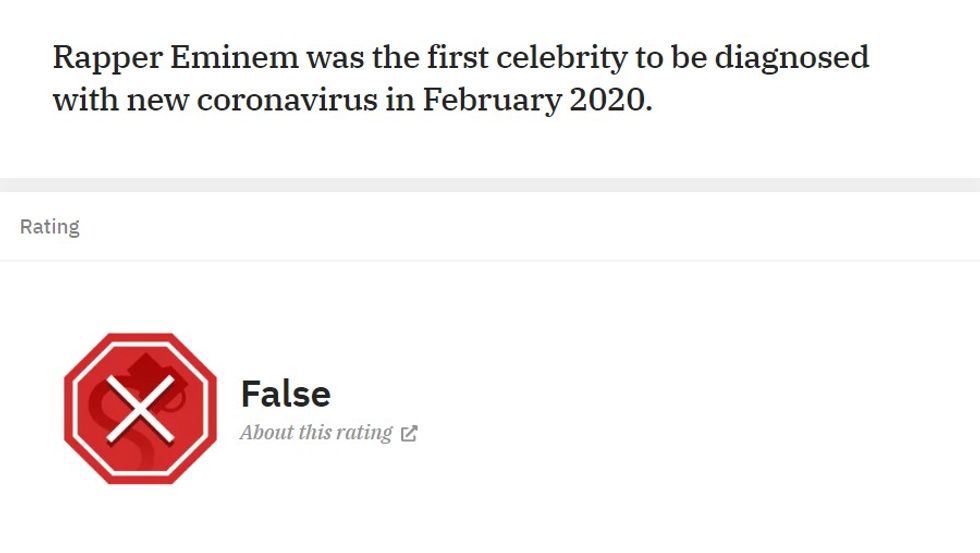
Task: Click the word rating in the italic link
Action: (x=364, y=433)
